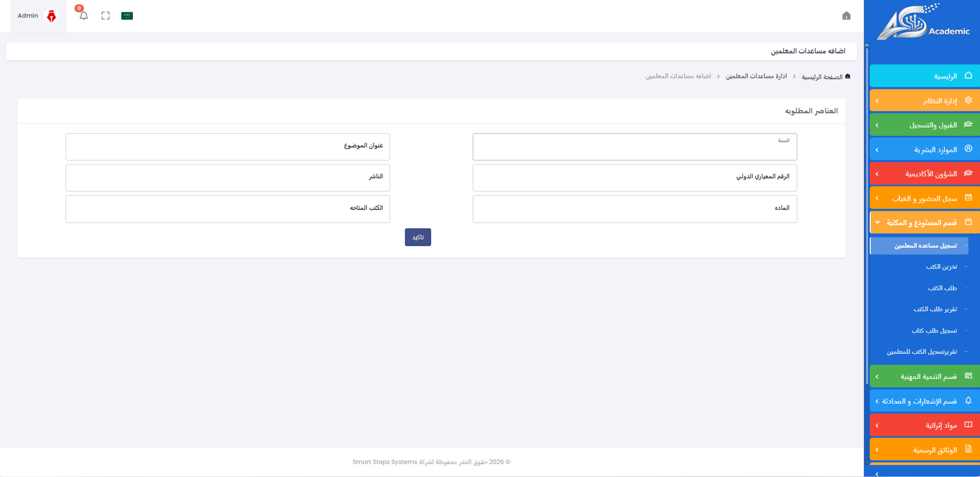Select الرئيسية in the sidebar
The image size is (980, 477).
[924, 76]
